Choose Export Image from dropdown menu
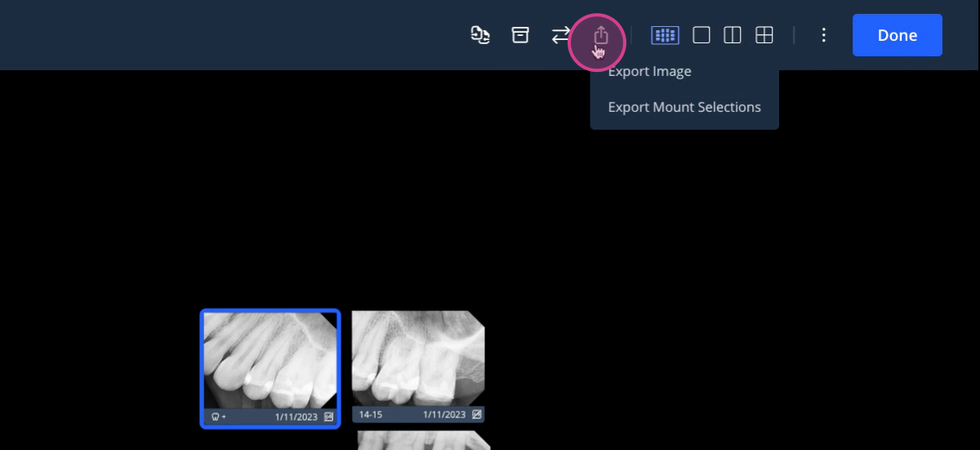This screenshot has height=450, width=980. [650, 71]
